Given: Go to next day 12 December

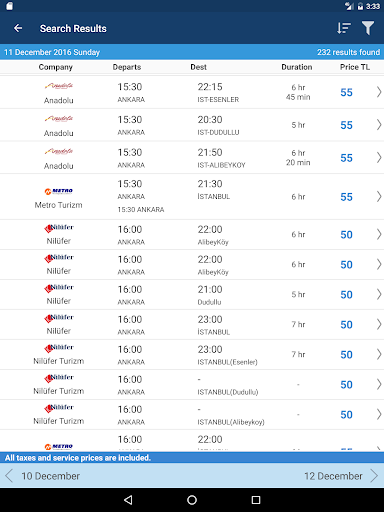Looking at the screenshot, I should 341,476.
